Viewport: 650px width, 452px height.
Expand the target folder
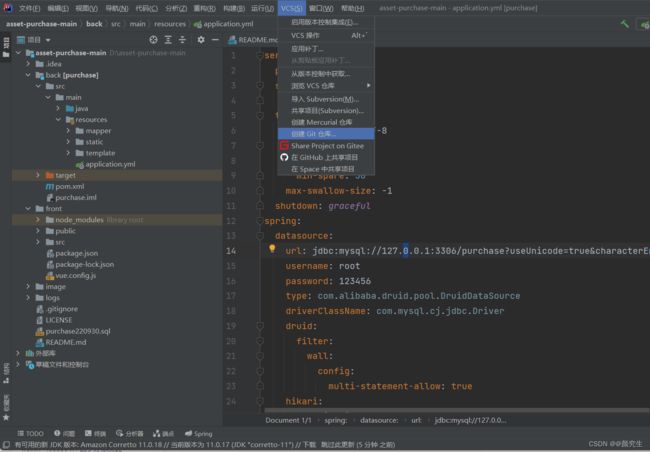[38, 175]
